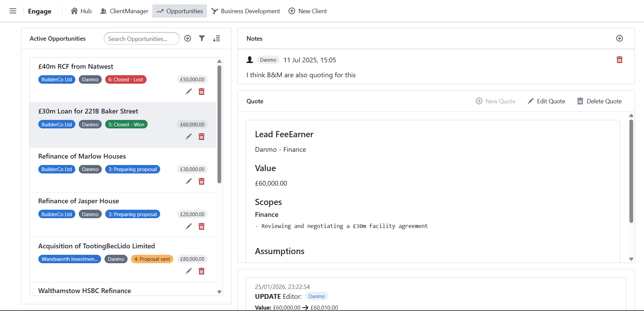Open the sort order options icon

point(216,39)
